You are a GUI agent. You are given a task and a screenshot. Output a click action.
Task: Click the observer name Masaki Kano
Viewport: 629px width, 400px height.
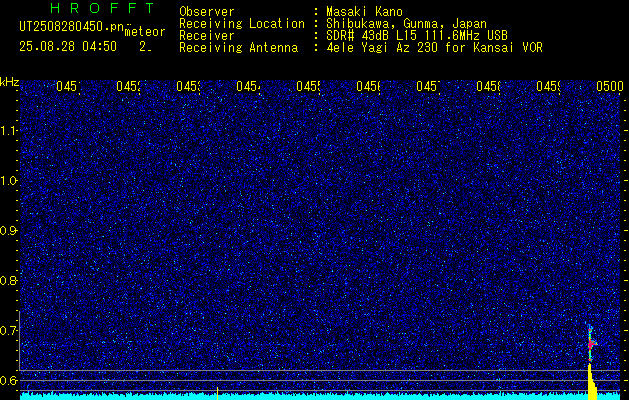364,12
